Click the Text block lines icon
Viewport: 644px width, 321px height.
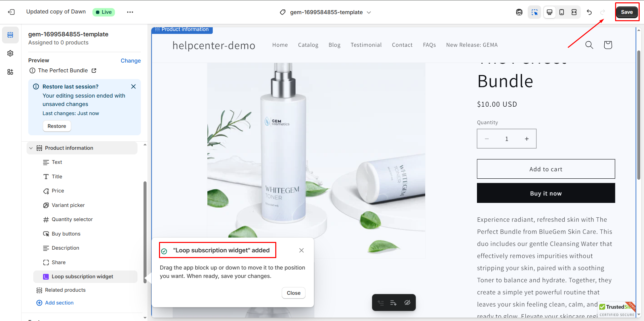[x=46, y=163]
